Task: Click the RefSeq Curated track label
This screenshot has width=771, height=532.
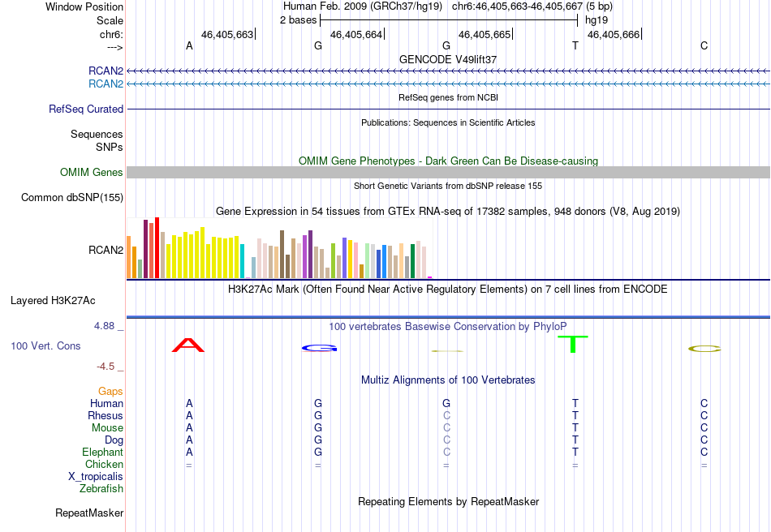Action: [x=86, y=109]
